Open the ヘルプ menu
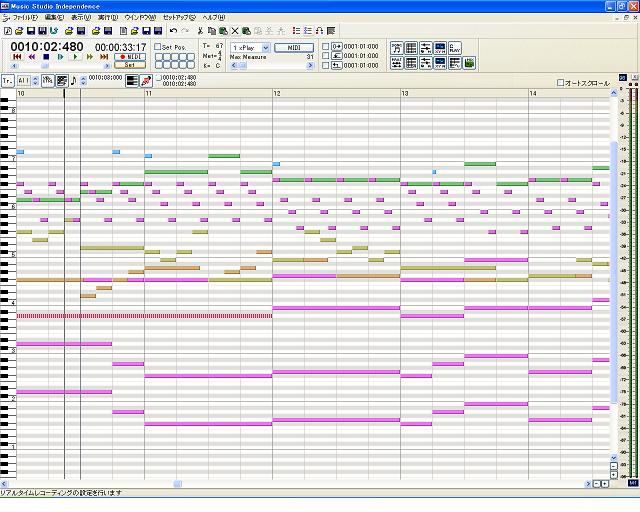640x512 pixels. [214, 18]
